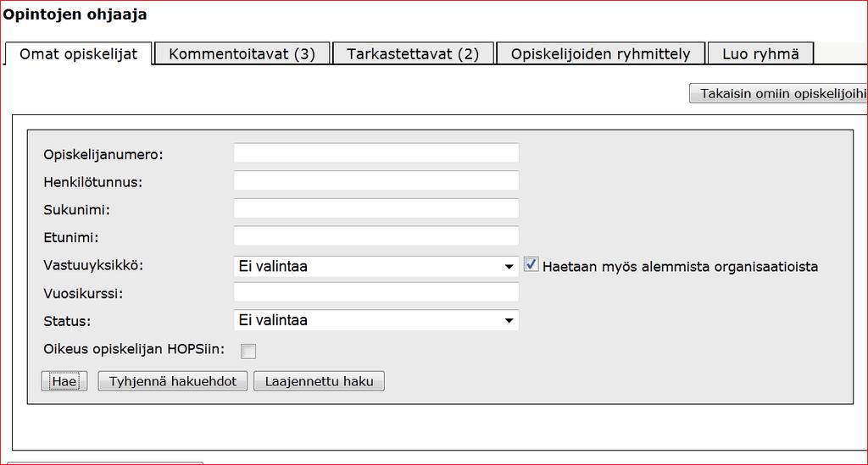This screenshot has height=465, width=868.
Task: Focus the Opiskelijanumero input field
Action: point(376,153)
